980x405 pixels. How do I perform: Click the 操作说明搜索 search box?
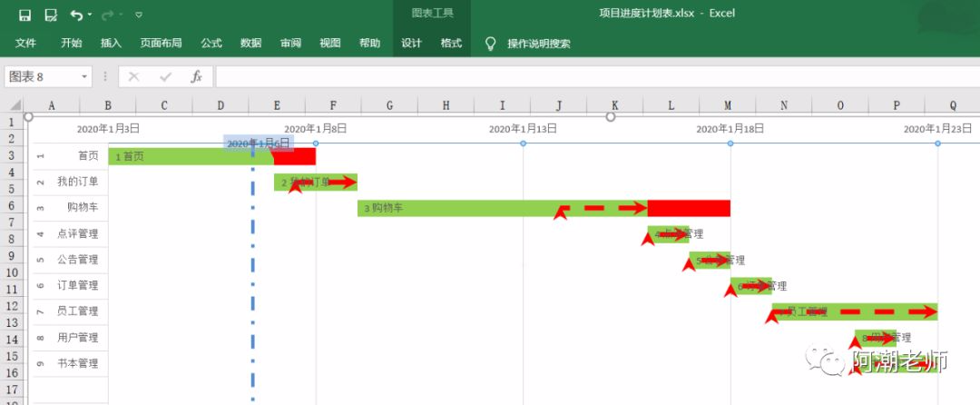pos(539,44)
